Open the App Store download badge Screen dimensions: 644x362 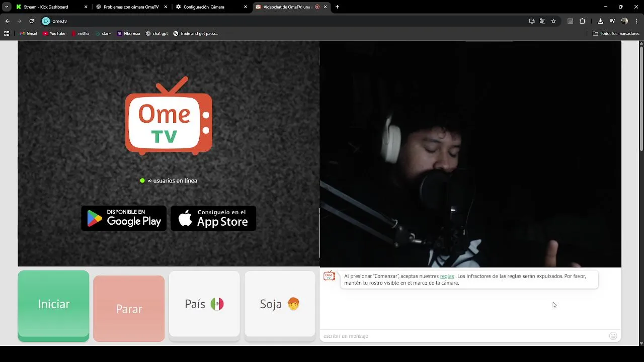213,218
